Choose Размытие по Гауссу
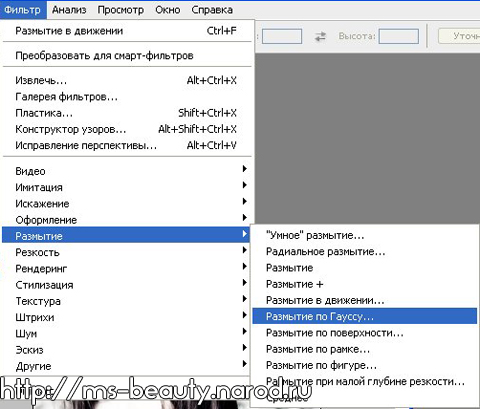Screen dimensions: 480x409 click(365, 316)
